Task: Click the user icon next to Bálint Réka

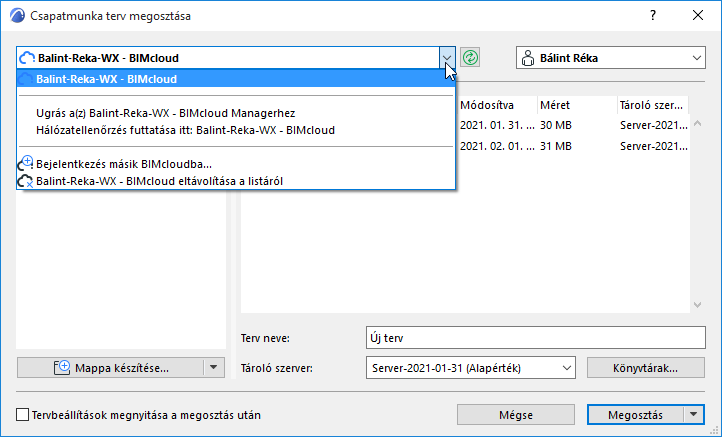Action: (x=528, y=58)
